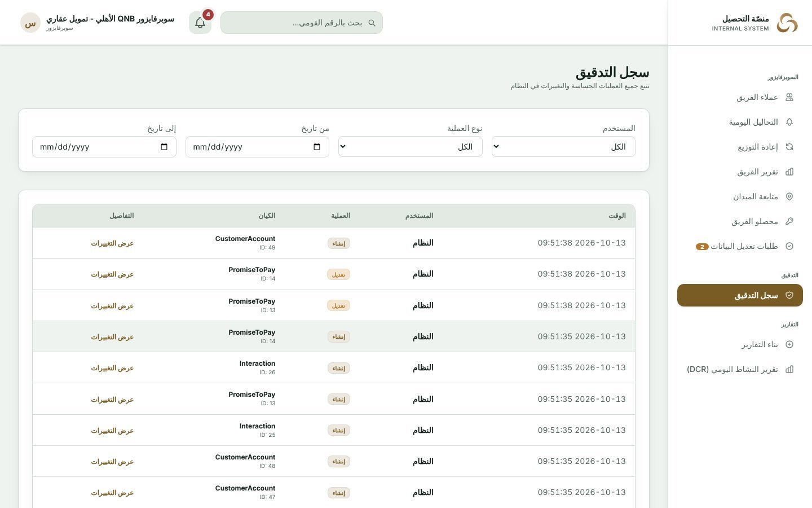This screenshot has width=812, height=508.
Task: Click the متابعة الميدان location pin icon
Action: [x=789, y=196]
